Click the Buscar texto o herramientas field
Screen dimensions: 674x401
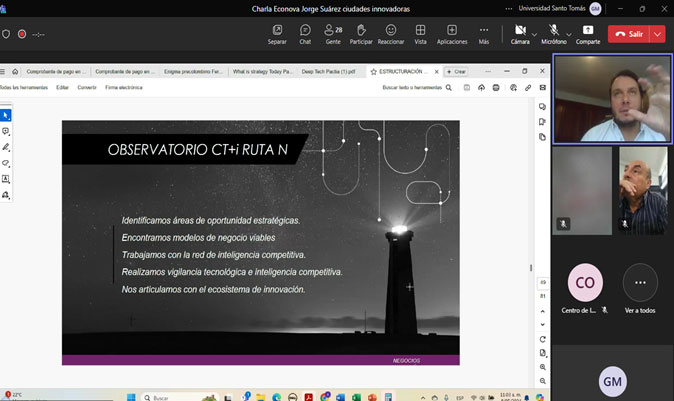pyautogui.click(x=411, y=87)
